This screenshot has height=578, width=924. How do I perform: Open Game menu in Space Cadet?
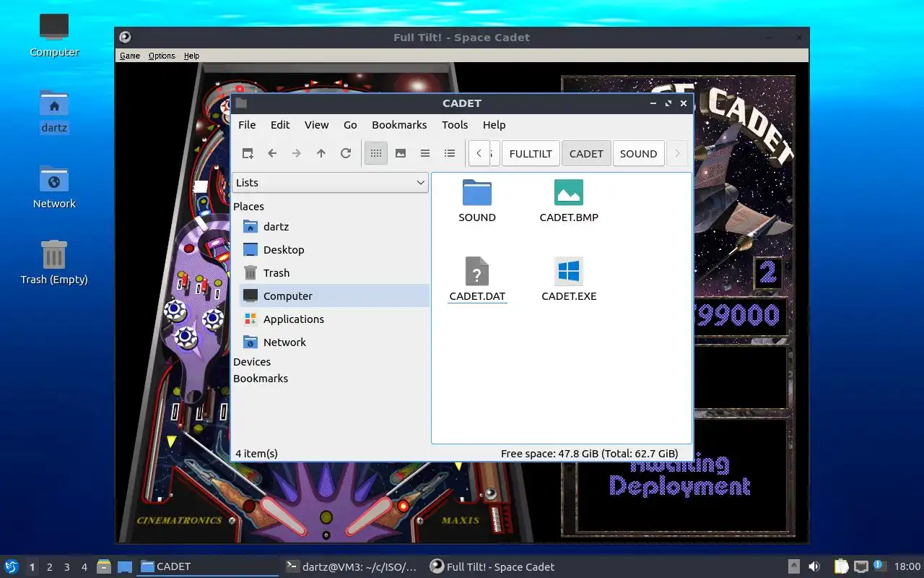(130, 56)
